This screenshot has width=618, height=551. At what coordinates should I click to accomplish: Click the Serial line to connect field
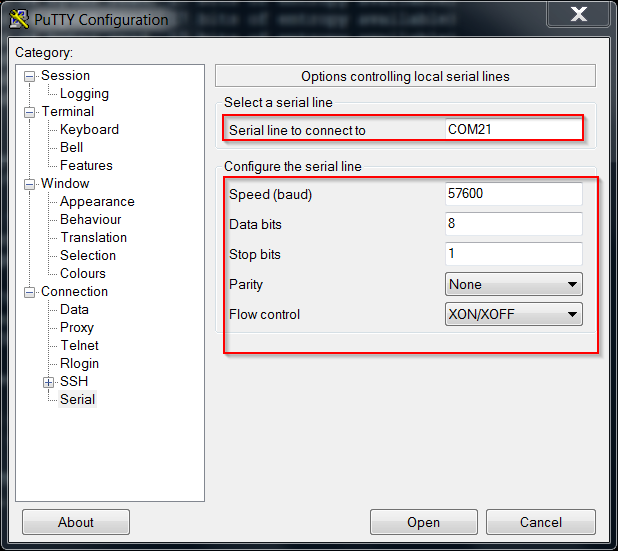pos(513,129)
